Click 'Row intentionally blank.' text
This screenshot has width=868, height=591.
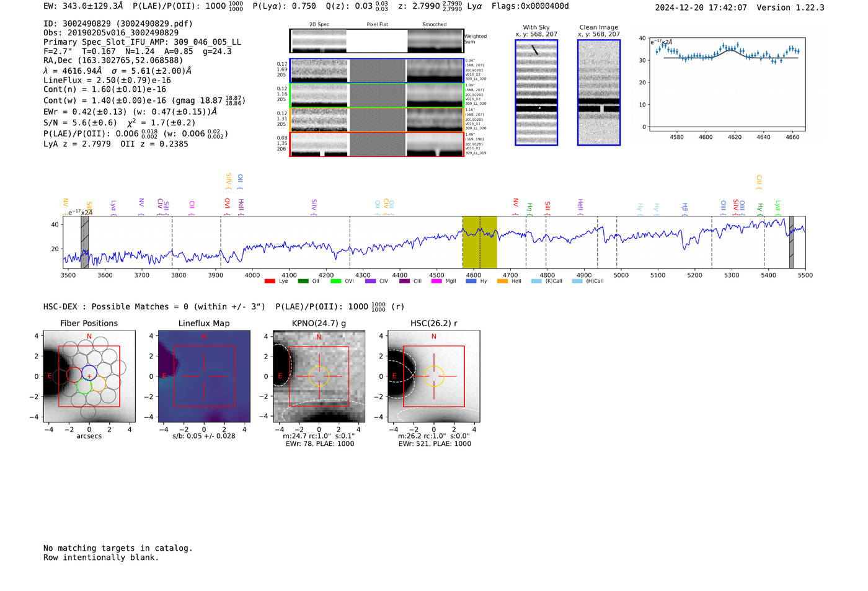pyautogui.click(x=101, y=558)
